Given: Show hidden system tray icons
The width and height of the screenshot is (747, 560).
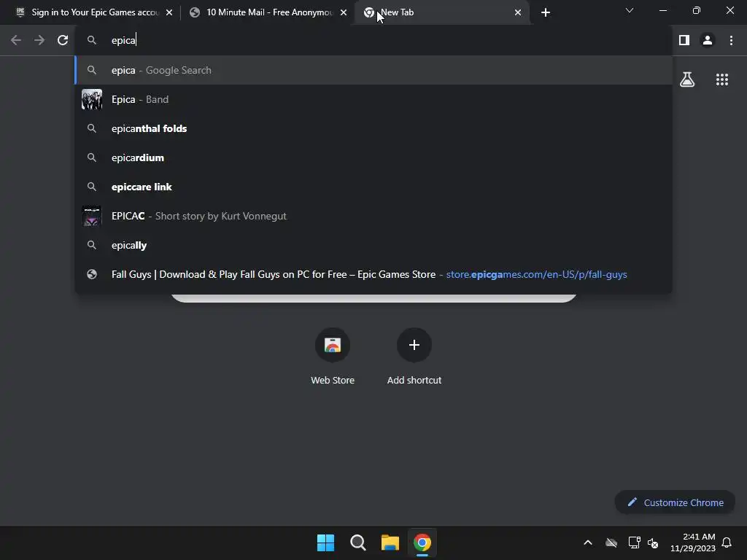Looking at the screenshot, I should 588,542.
